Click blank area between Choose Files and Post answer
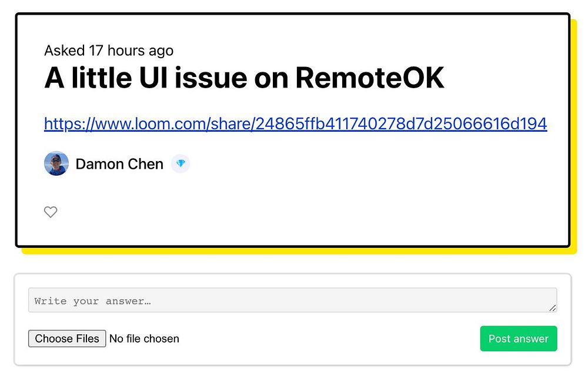Screen dimensions: 588x392 [x=329, y=339]
